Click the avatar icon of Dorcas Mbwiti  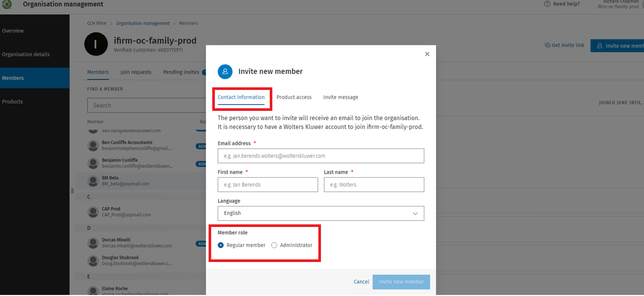(x=93, y=243)
